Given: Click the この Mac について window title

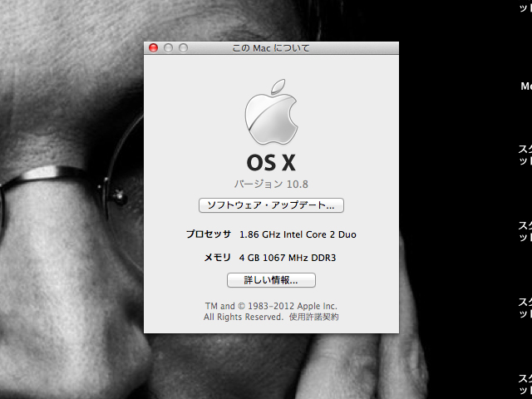Looking at the screenshot, I should pyautogui.click(x=271, y=48).
